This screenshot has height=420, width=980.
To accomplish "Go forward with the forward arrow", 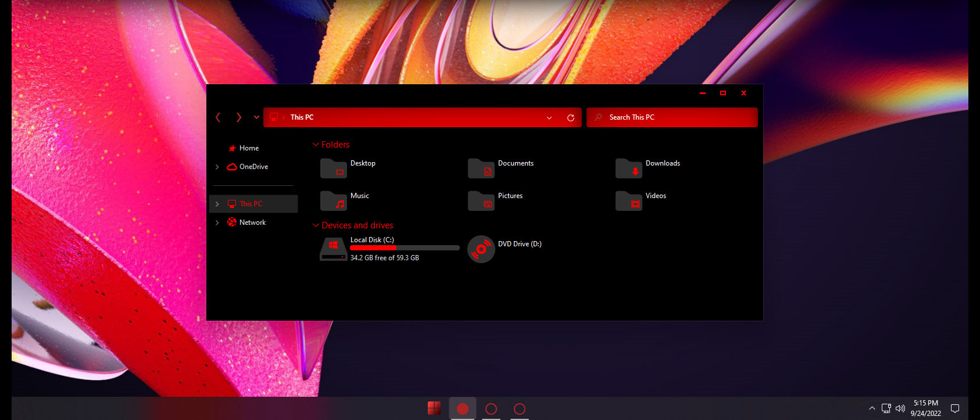I will pos(238,117).
